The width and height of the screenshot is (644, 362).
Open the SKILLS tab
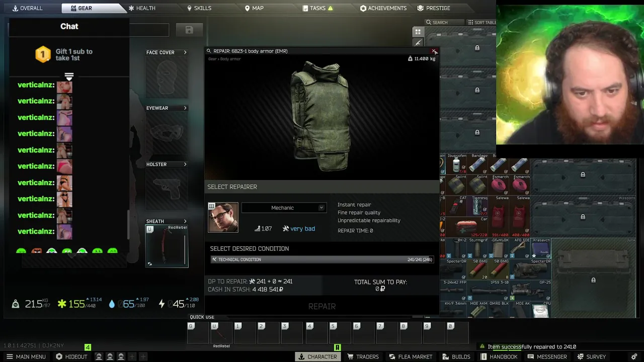[199, 8]
